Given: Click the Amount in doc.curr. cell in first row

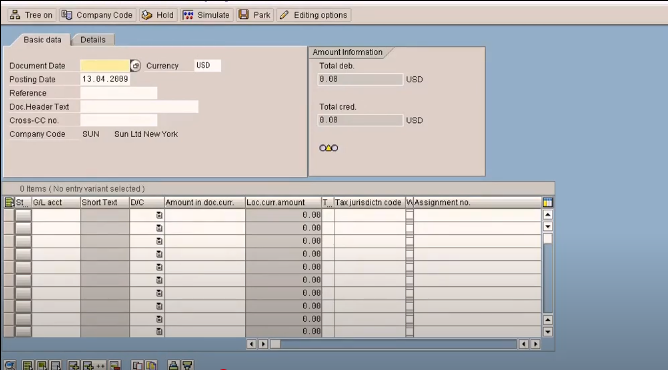Looking at the screenshot, I should coord(204,215).
